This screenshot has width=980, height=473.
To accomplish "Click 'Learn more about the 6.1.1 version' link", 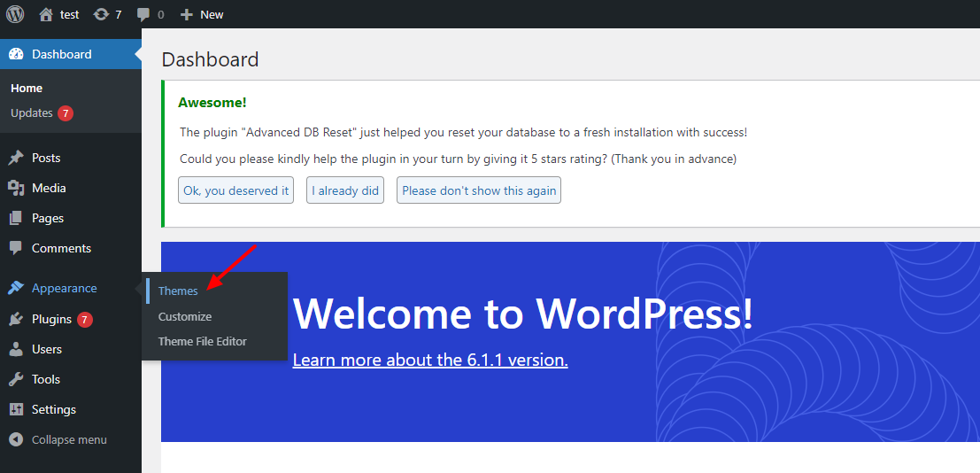I will coord(430,360).
